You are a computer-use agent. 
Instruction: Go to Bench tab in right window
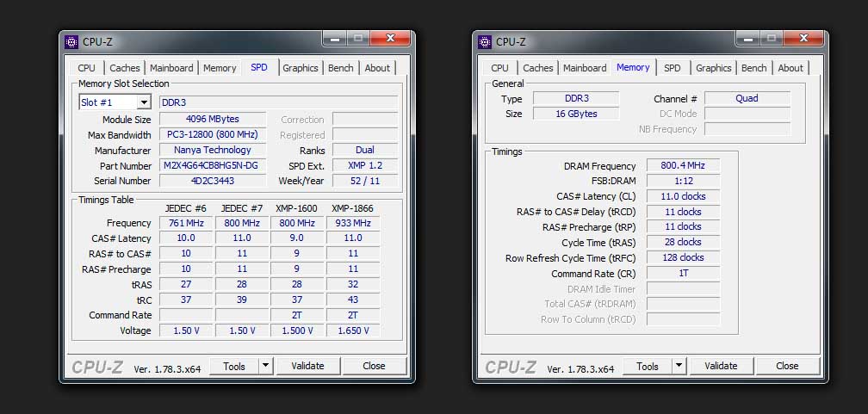[754, 68]
